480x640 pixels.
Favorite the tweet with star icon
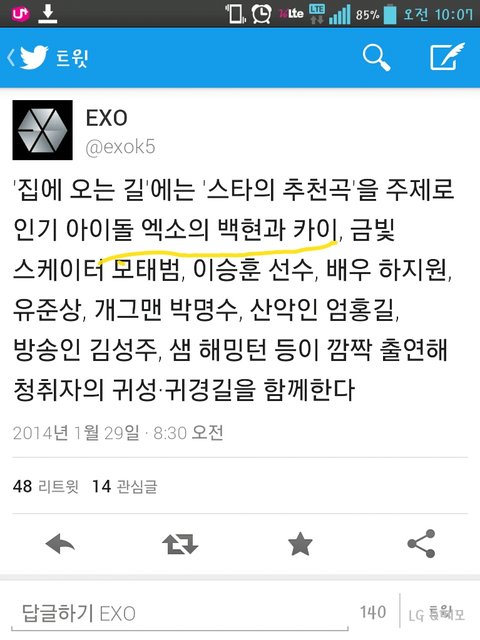[x=300, y=544]
